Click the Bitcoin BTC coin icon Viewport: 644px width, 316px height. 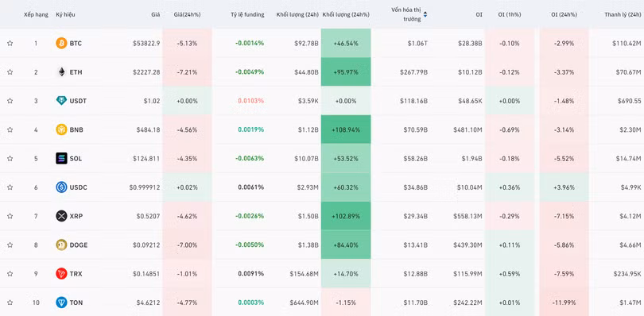(61, 43)
